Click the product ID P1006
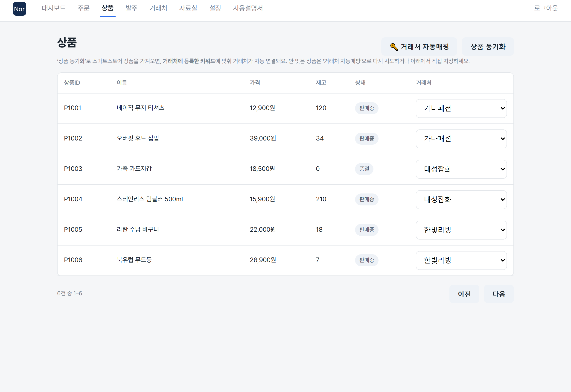This screenshot has height=392, width=571. point(73,260)
